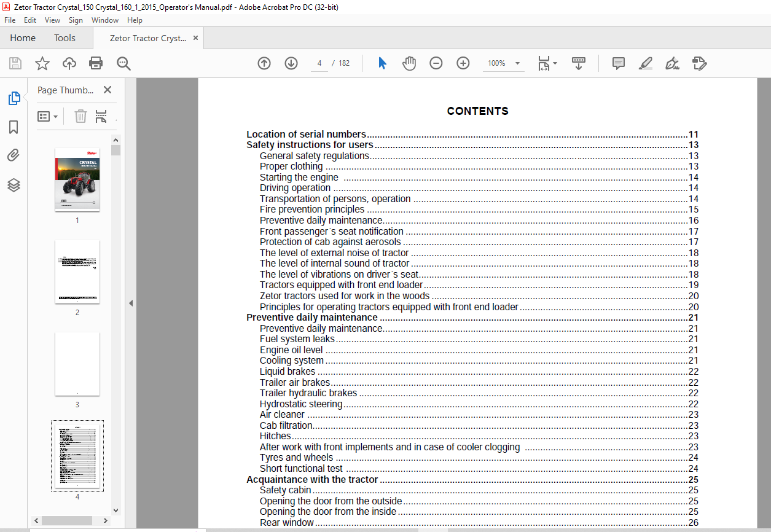Viewport: 771px width, 532px height.
Task: Click the page number input field
Action: click(x=319, y=63)
